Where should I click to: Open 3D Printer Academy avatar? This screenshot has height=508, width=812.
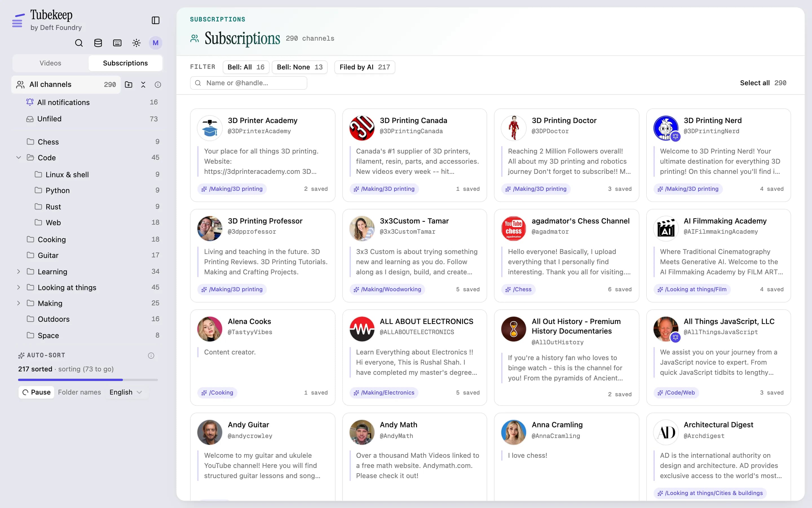[x=210, y=128]
